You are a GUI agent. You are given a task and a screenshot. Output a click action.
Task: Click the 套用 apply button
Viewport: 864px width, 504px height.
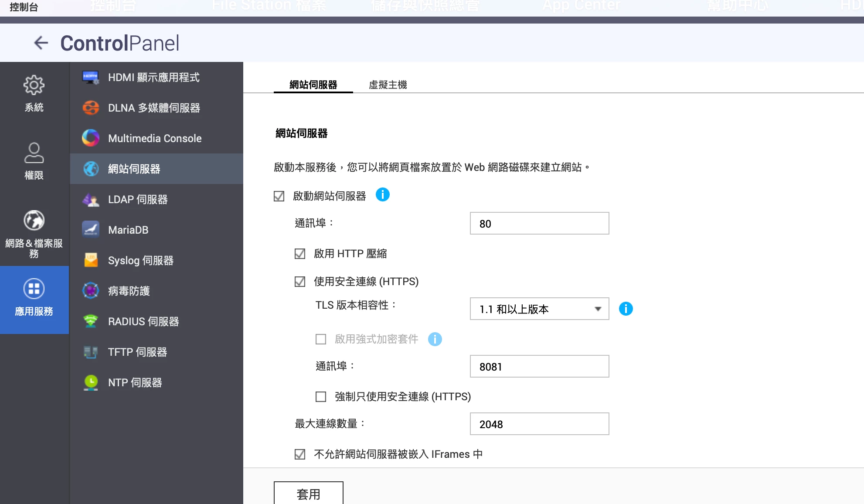[308, 494]
